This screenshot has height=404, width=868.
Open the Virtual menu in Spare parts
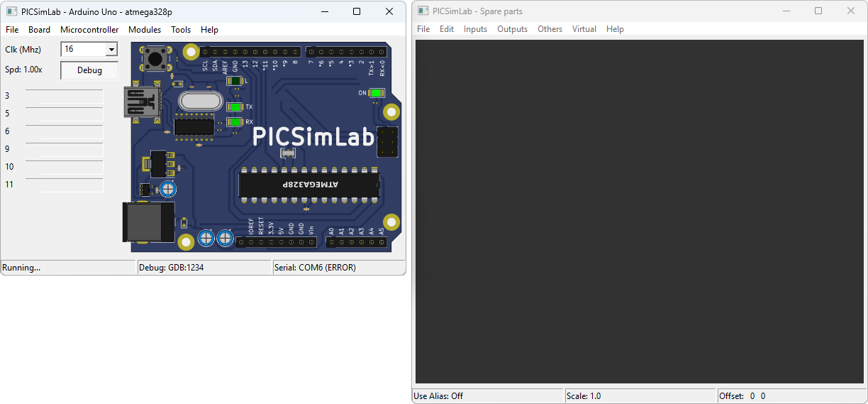[584, 29]
